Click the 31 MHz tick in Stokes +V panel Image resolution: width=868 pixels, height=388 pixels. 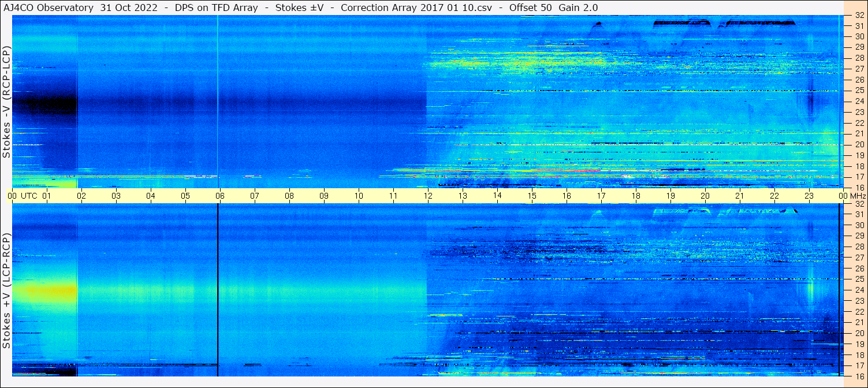(859, 214)
